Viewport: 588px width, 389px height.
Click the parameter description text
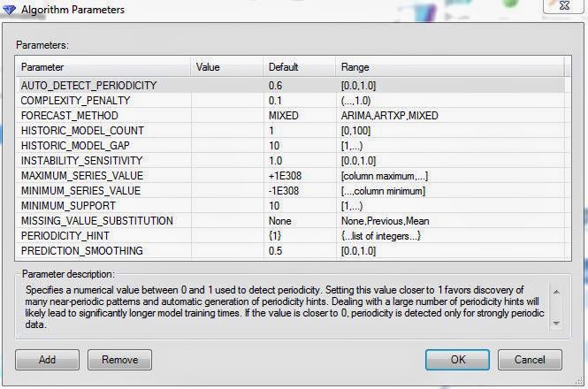tap(285, 307)
